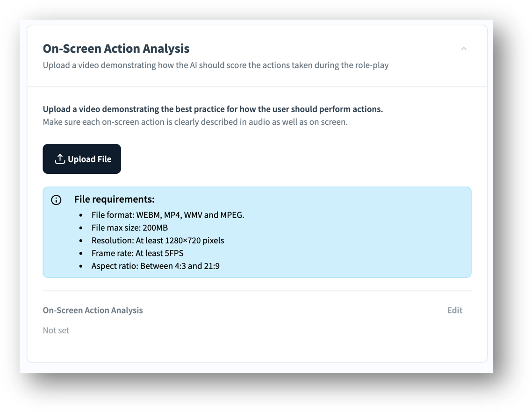532x412 pixels.
Task: Click the info circle icon beside File requirements
Action: point(56,200)
